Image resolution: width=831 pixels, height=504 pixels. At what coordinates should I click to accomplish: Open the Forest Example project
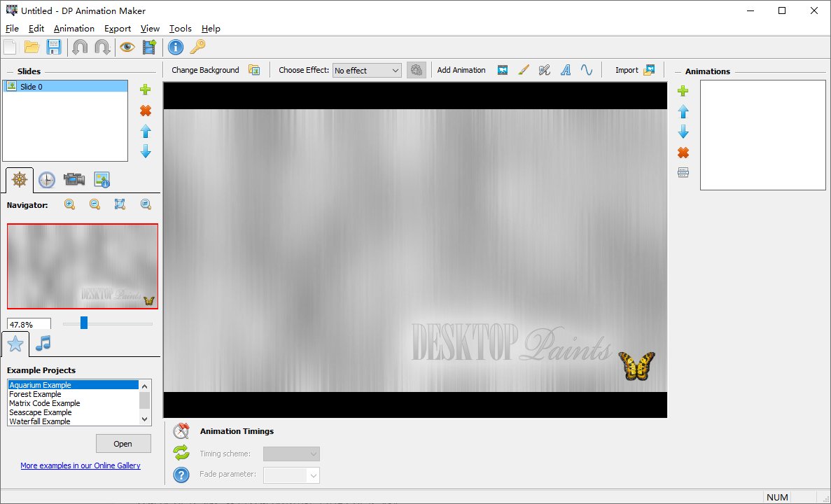[x=35, y=393]
